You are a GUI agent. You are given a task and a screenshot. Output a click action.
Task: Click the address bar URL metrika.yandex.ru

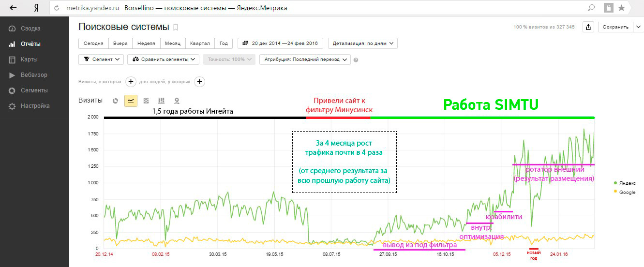[92, 8]
